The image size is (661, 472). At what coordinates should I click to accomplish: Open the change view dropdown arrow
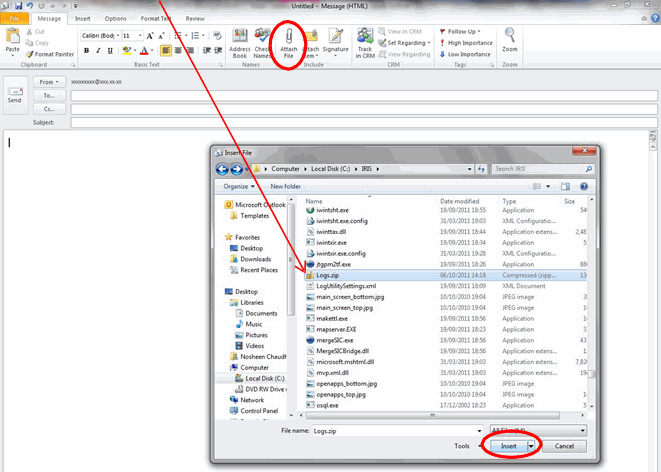pyautogui.click(x=548, y=186)
